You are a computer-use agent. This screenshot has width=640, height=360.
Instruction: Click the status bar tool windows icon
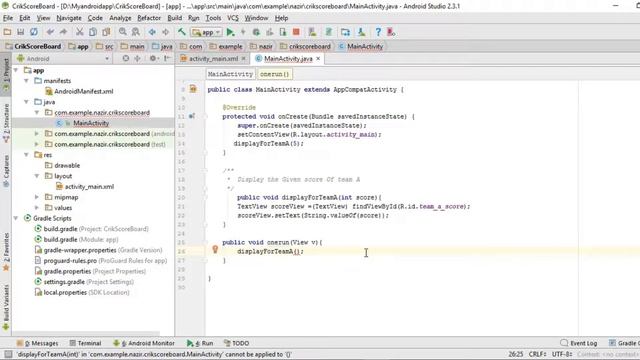tap(8, 354)
